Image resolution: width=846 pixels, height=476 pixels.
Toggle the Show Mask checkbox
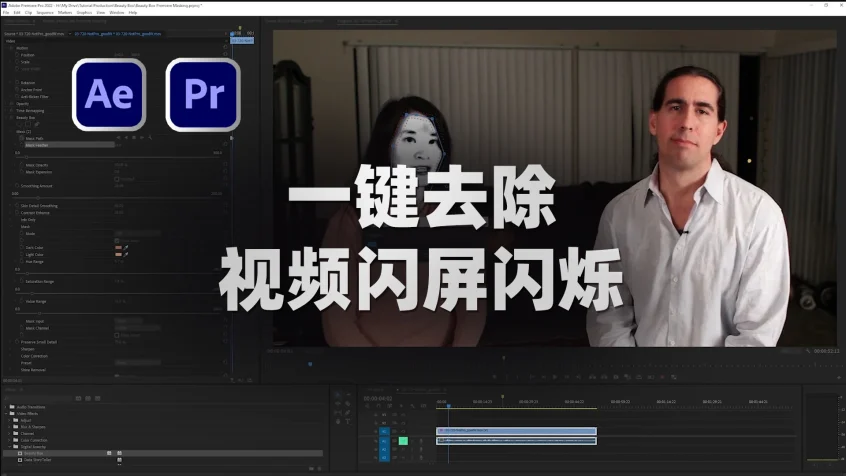tap(117, 240)
